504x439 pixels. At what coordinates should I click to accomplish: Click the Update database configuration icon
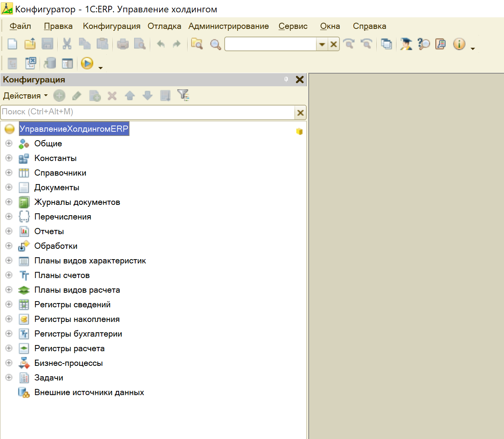click(x=50, y=63)
